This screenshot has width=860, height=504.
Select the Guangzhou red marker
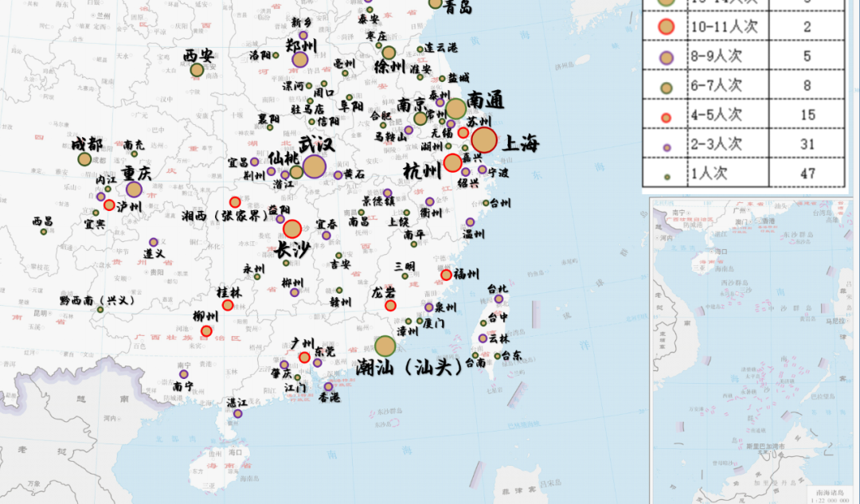(304, 357)
